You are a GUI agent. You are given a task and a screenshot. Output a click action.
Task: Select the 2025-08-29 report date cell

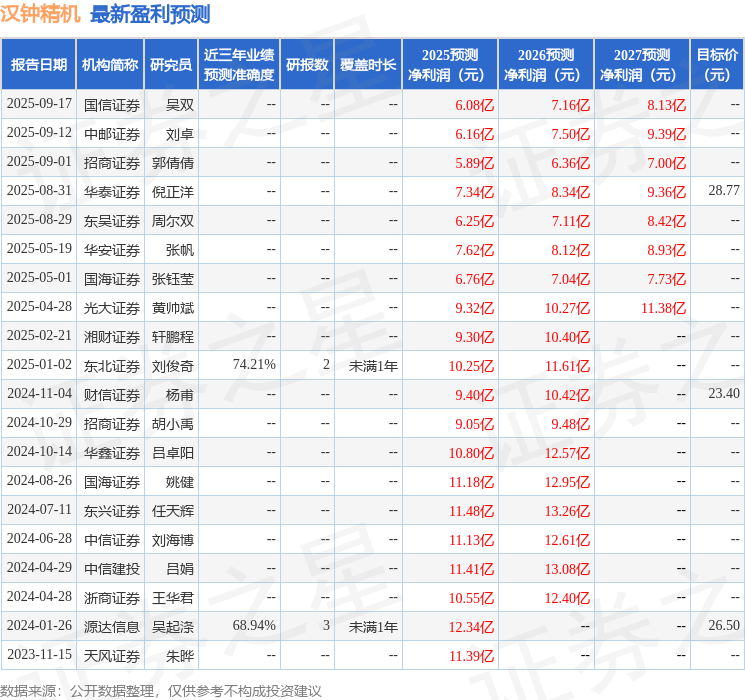pyautogui.click(x=39, y=220)
